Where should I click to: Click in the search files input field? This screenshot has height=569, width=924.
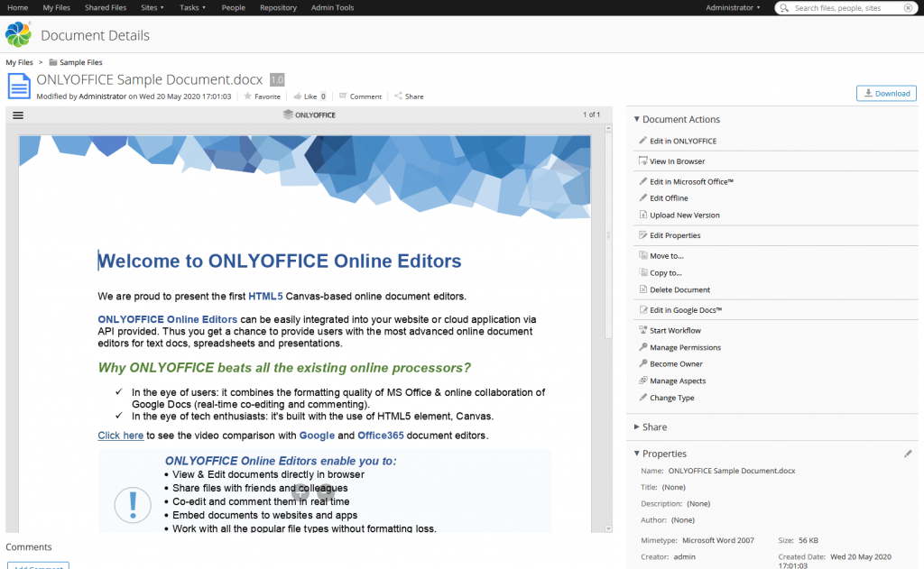[x=847, y=7]
